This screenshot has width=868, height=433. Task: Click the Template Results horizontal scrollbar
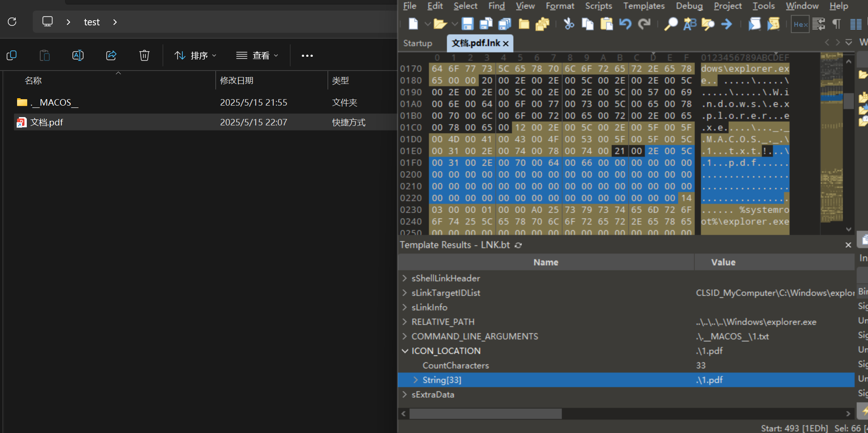coord(485,414)
